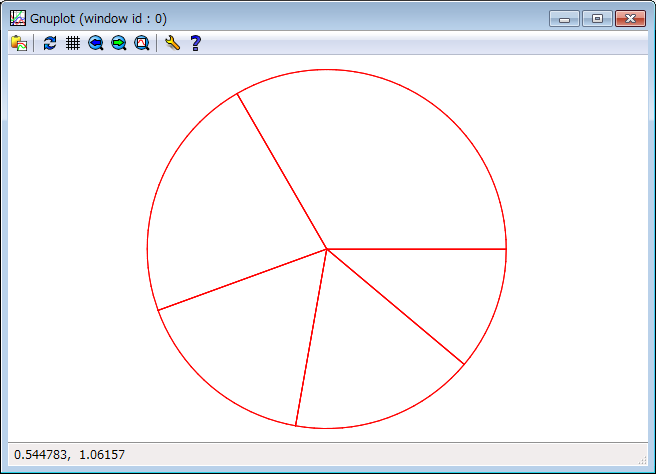Apply the previous zoom settings
The image size is (656, 474).
(x=96, y=43)
